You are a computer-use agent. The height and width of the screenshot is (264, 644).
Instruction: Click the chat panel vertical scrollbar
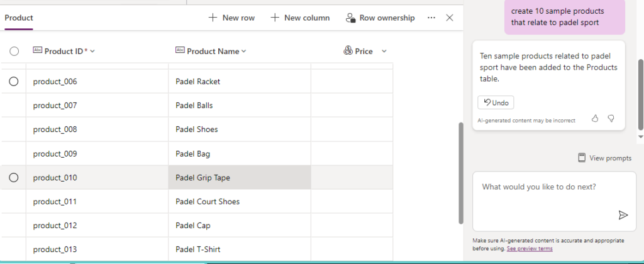click(640, 94)
